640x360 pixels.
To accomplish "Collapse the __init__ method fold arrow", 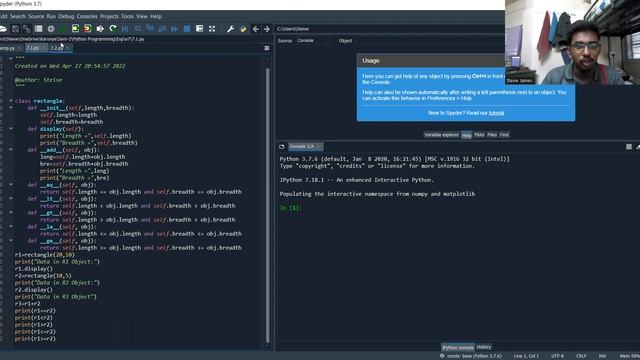I will tap(11, 108).
